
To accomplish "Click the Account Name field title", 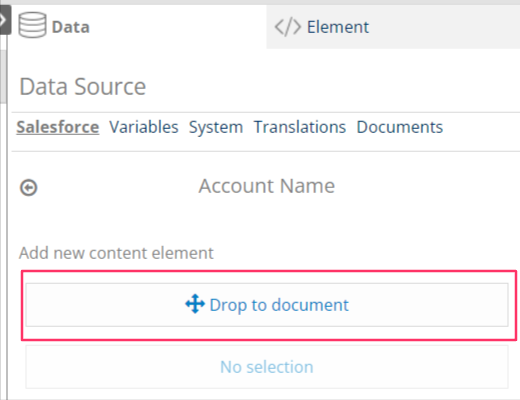I will point(267,186).
